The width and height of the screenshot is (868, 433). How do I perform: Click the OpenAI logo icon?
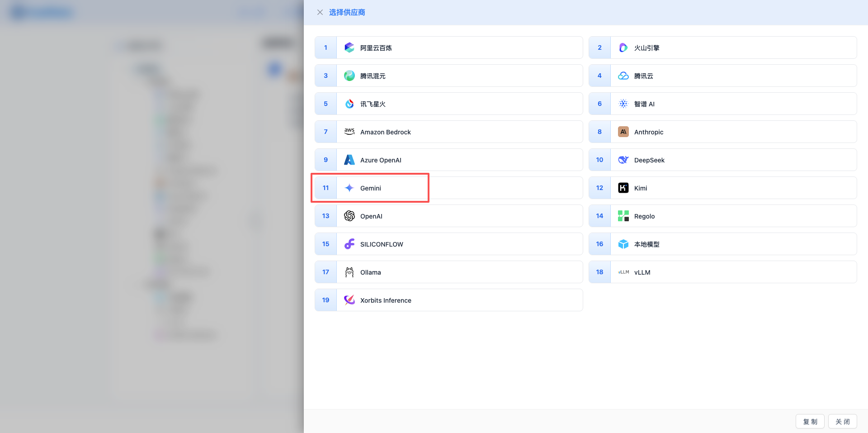(349, 216)
